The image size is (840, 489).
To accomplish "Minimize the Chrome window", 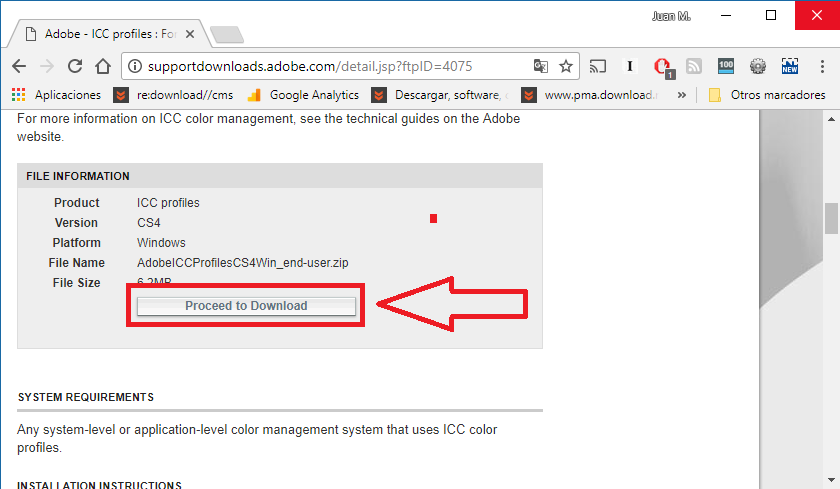I will [726, 15].
